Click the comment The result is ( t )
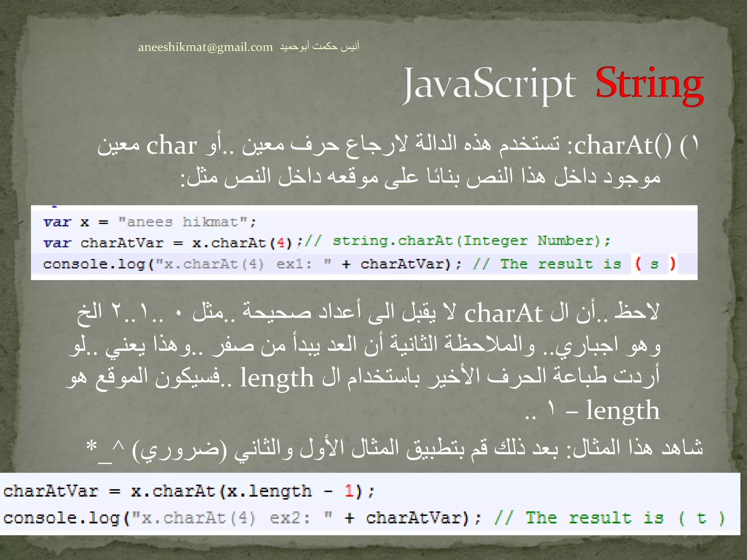The image size is (747, 560). point(609,518)
